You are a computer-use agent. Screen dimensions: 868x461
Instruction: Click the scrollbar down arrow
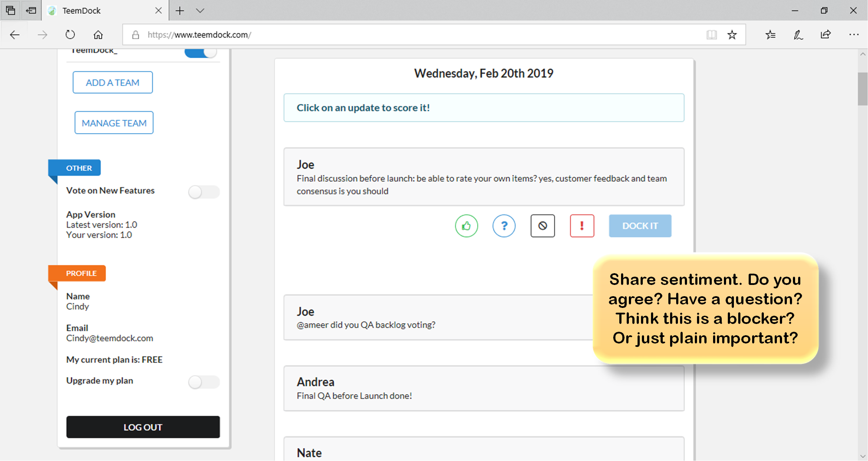click(x=863, y=456)
